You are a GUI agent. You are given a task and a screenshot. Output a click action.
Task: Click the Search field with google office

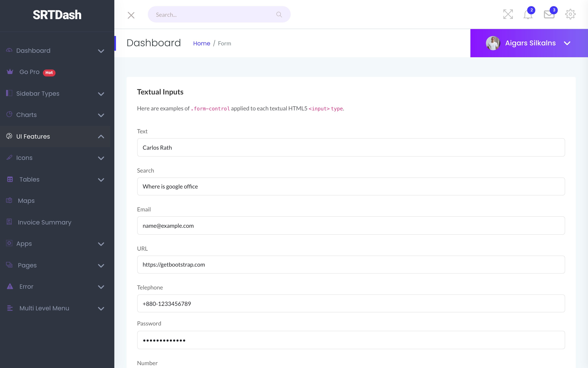tap(351, 186)
